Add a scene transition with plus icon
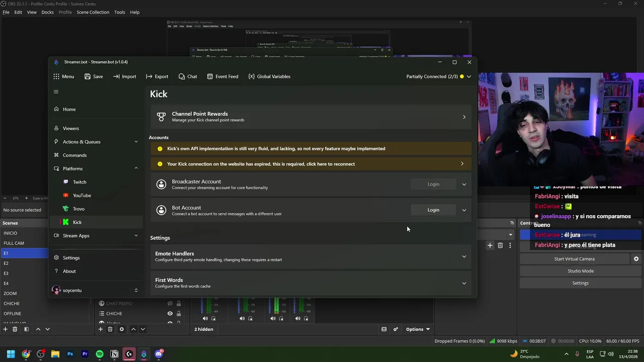 (x=490, y=245)
